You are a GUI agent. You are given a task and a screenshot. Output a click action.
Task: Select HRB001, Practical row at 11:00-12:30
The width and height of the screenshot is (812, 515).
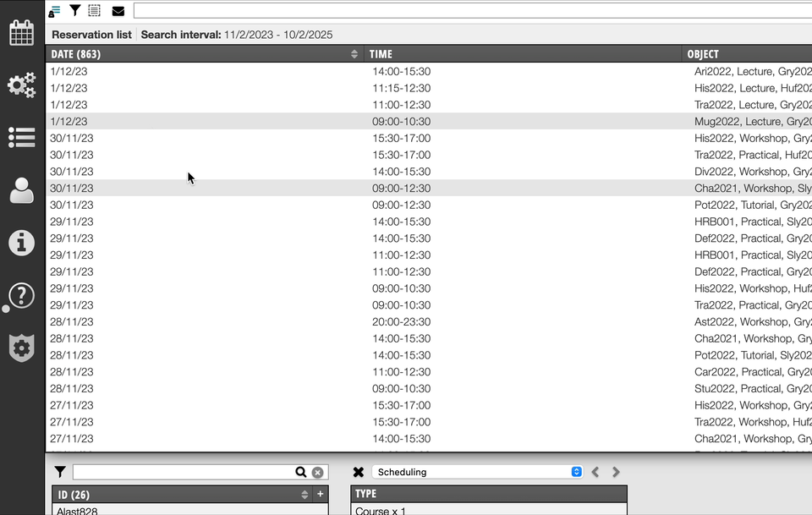point(429,255)
